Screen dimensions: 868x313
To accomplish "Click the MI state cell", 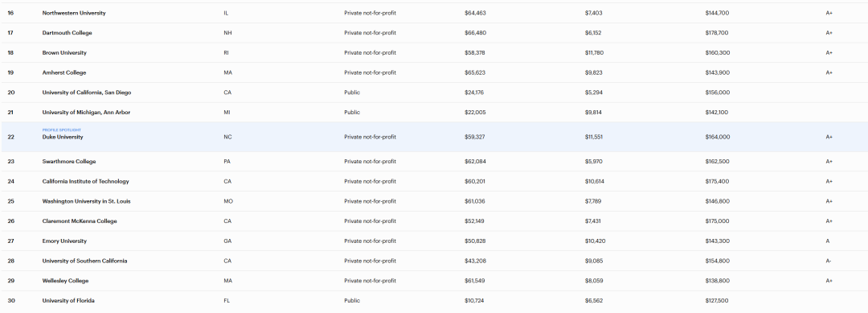I will click(227, 113).
